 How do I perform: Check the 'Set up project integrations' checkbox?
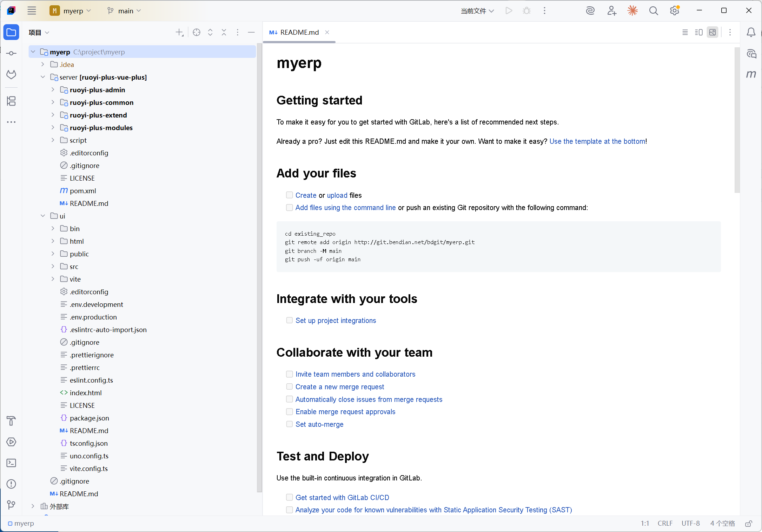[289, 320]
